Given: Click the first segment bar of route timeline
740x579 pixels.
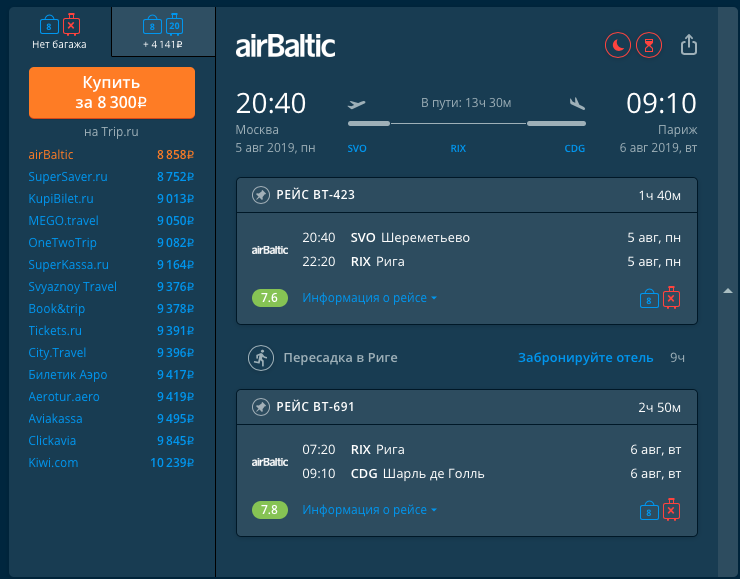Looking at the screenshot, I should pyautogui.click(x=369, y=124).
